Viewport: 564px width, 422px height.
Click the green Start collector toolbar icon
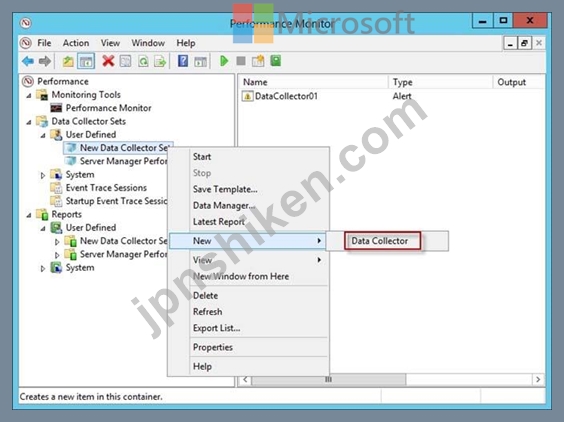[224, 61]
